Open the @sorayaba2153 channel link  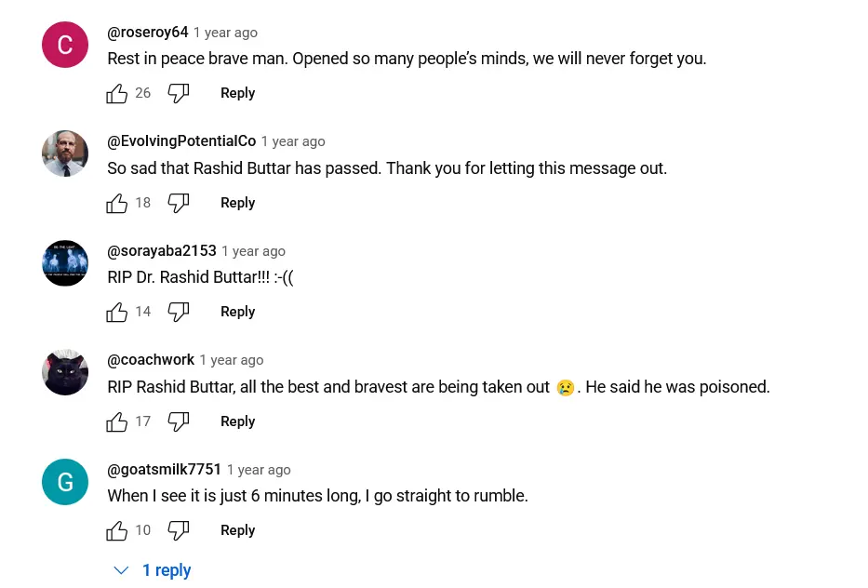point(162,251)
